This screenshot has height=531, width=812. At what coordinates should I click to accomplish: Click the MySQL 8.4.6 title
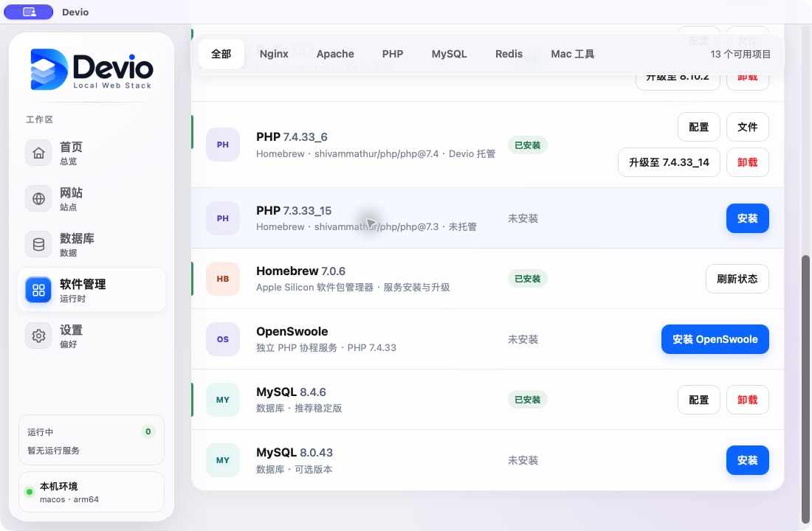click(291, 392)
